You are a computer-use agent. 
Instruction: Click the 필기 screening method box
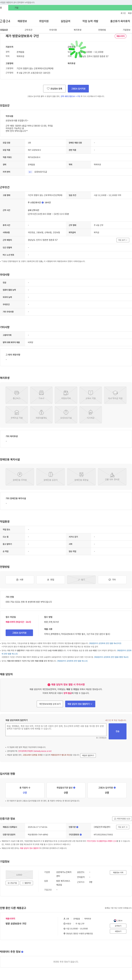point(81,580)
